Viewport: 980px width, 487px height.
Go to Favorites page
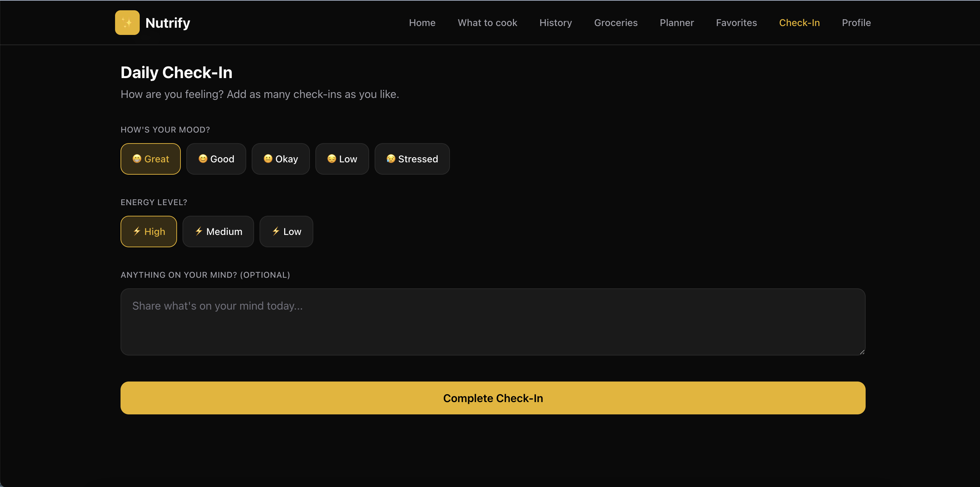click(x=736, y=23)
